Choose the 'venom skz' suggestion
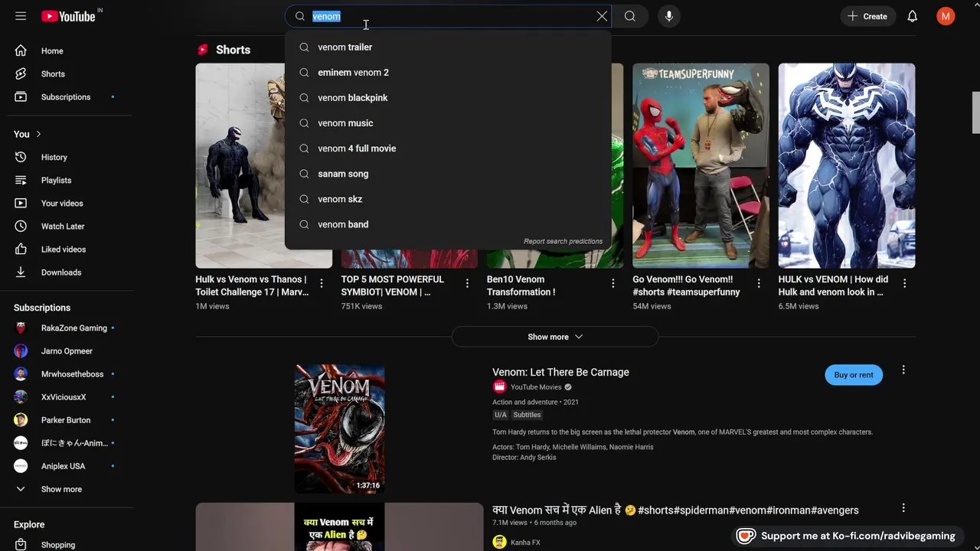The image size is (980, 551). [448, 199]
